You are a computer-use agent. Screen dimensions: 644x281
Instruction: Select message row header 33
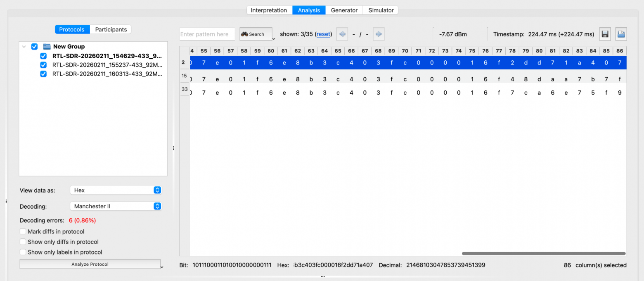tap(184, 89)
